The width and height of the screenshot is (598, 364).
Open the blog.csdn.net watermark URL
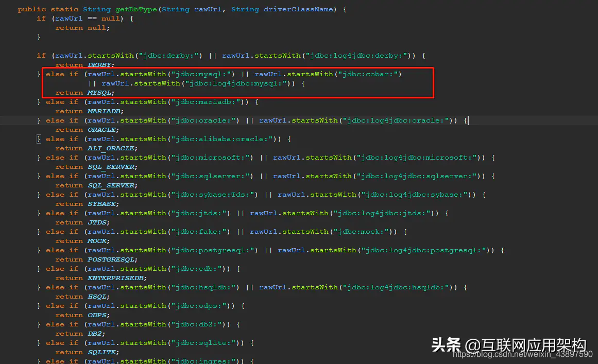523,354
